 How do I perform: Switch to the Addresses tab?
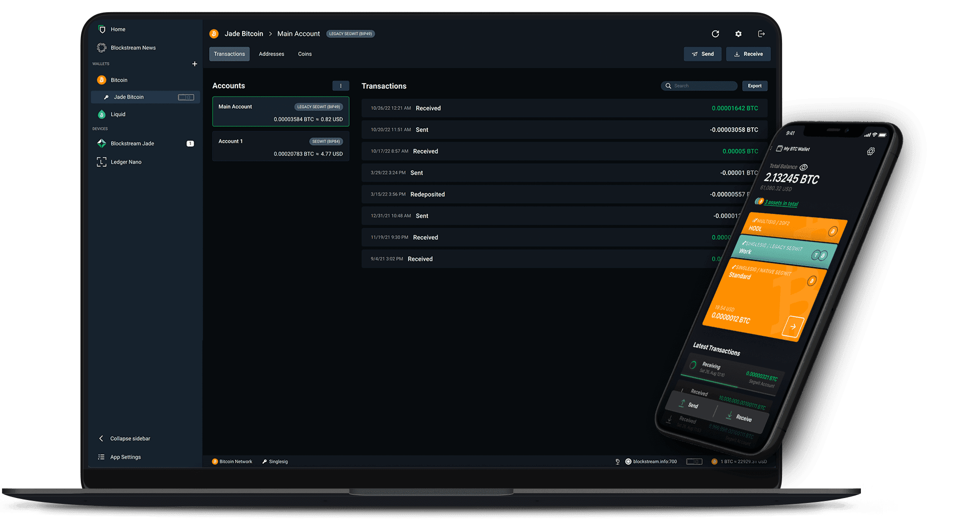coord(271,54)
